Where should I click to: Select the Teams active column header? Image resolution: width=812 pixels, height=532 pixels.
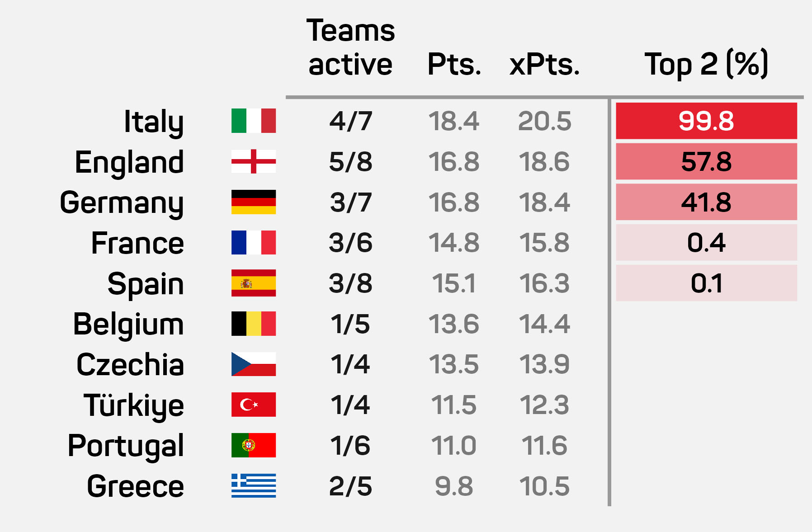[351, 47]
